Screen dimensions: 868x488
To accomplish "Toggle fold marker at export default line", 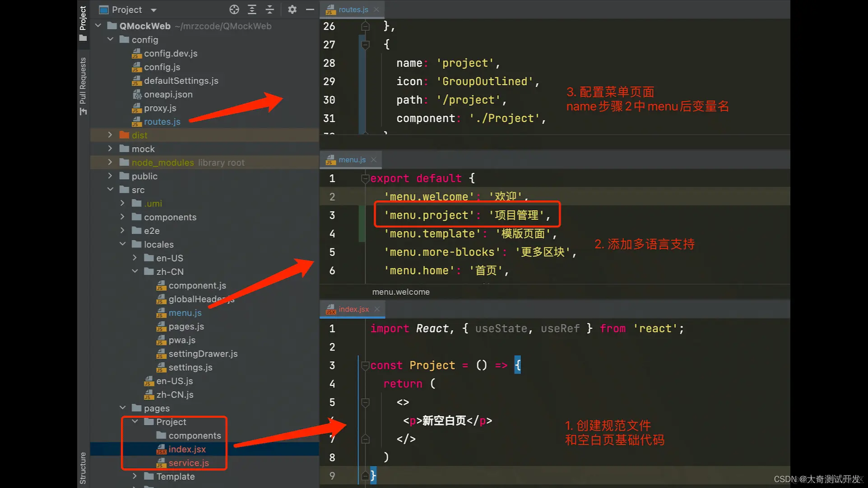I will pyautogui.click(x=365, y=179).
